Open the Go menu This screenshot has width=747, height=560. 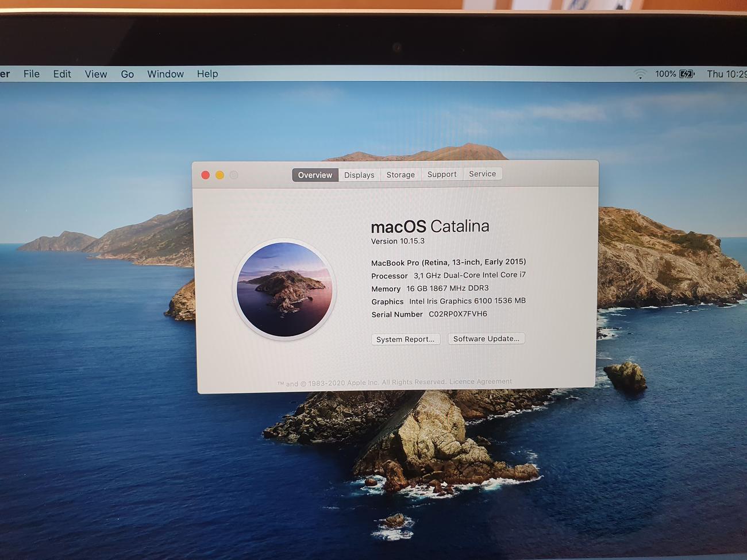pyautogui.click(x=128, y=74)
